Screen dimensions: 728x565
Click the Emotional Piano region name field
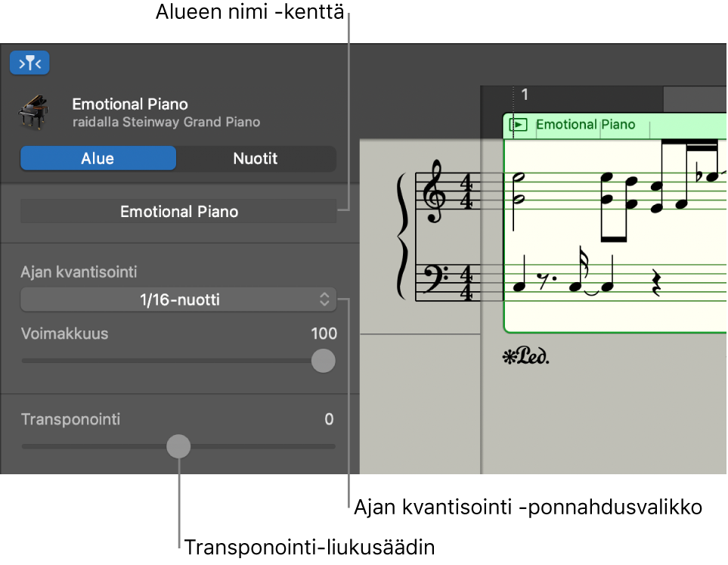click(x=178, y=212)
